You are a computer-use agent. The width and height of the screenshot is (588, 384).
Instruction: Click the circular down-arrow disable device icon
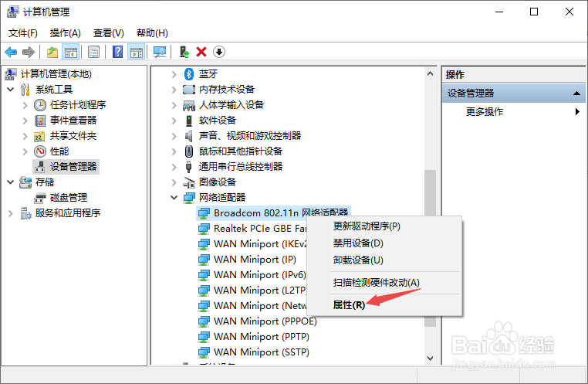coord(219,52)
